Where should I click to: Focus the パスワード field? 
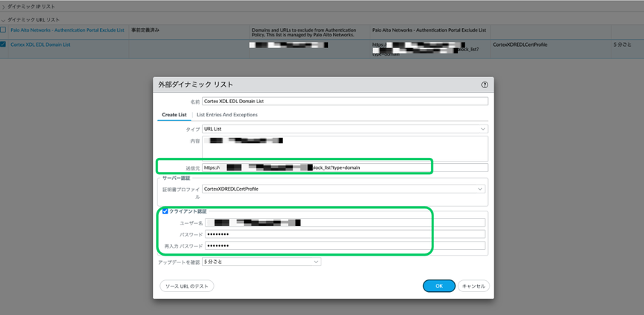click(x=345, y=234)
